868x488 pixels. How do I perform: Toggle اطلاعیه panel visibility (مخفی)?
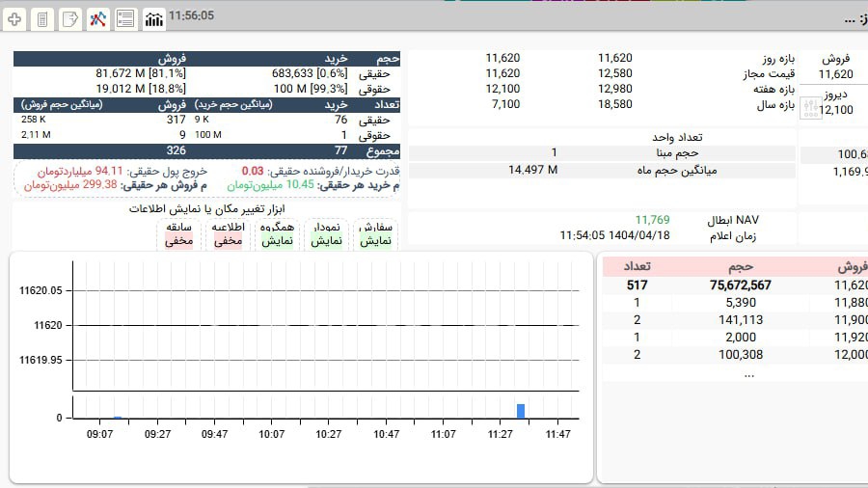click(228, 241)
